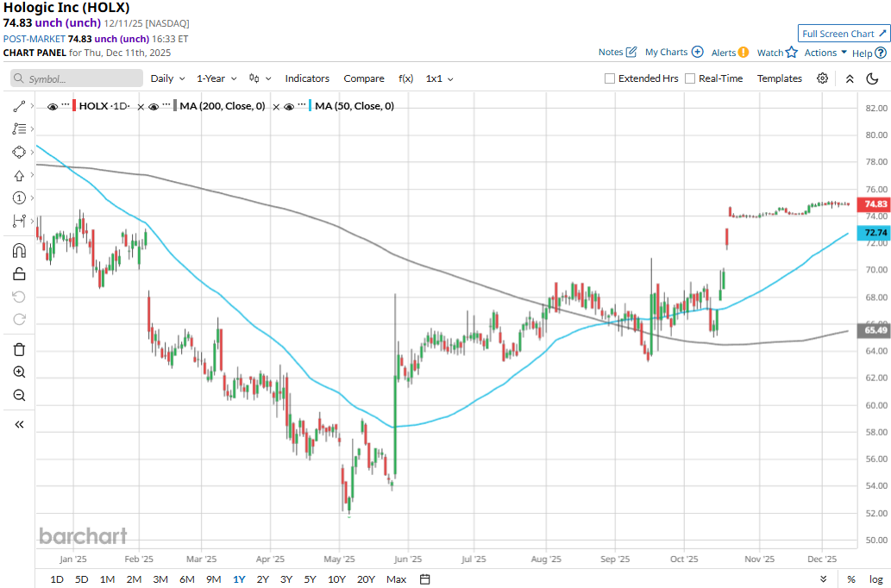Enable the Extended Hrs checkbox
Viewport: 891px width, 588px height.
610,78
